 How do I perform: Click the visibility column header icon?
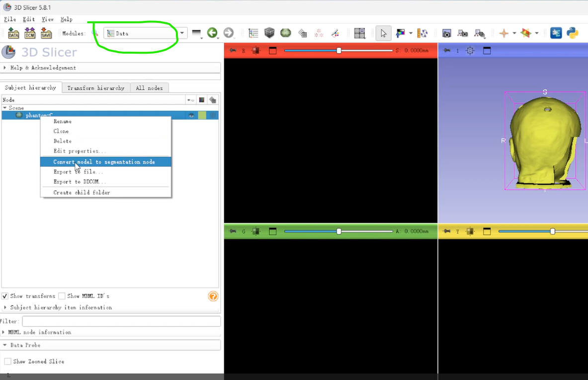pos(191,100)
